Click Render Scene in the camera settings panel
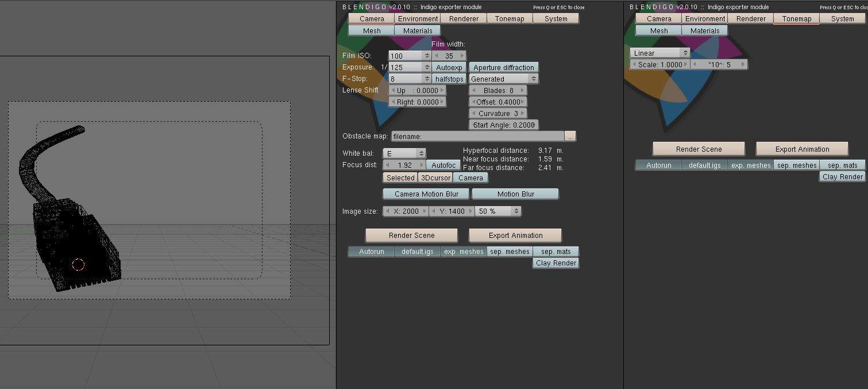This screenshot has height=389, width=868. tap(411, 235)
